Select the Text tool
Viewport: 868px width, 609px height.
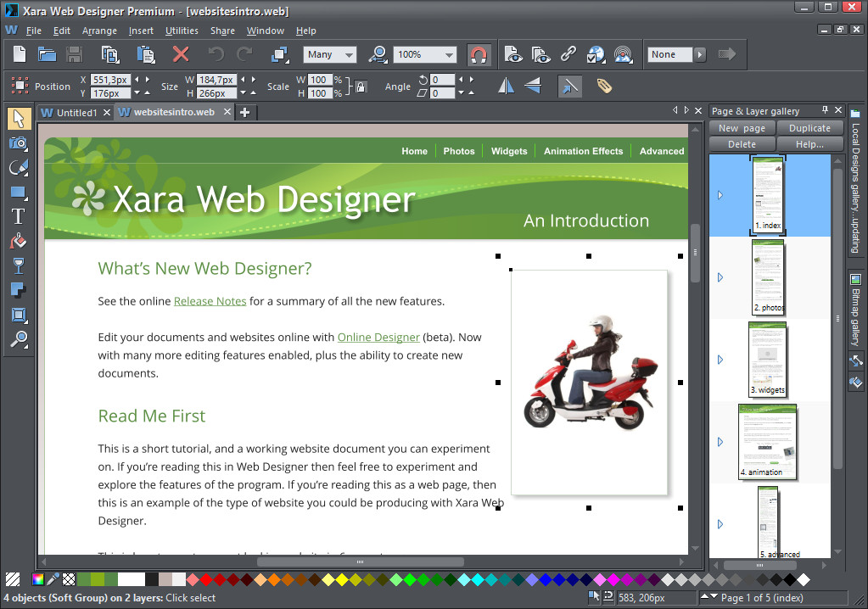[19, 217]
